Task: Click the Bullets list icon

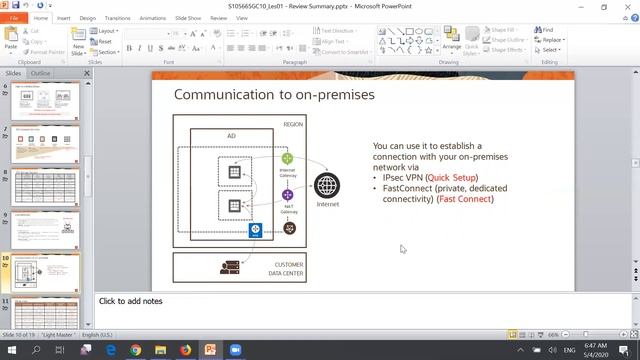Action: [231, 33]
